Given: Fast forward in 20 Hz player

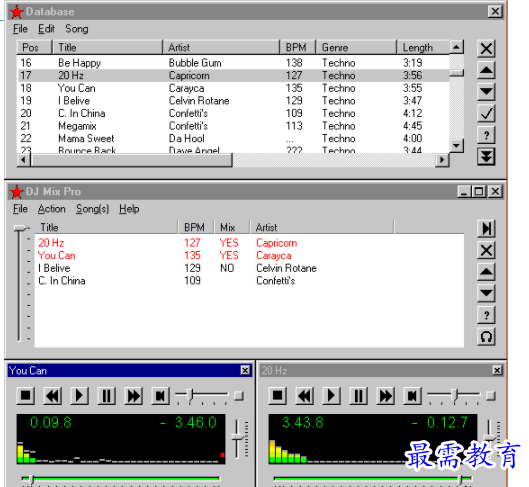Looking at the screenshot, I should click(386, 395).
